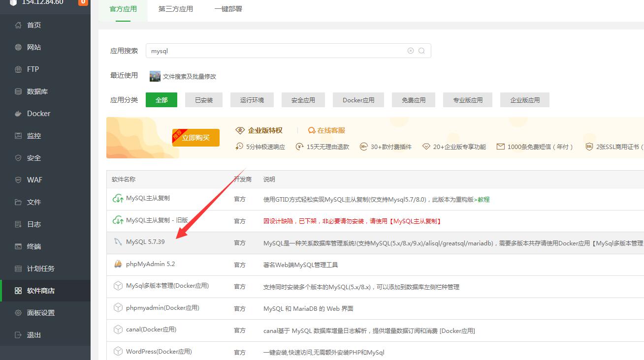Click the phpMyAdmin 5.2 app icon

(118, 264)
